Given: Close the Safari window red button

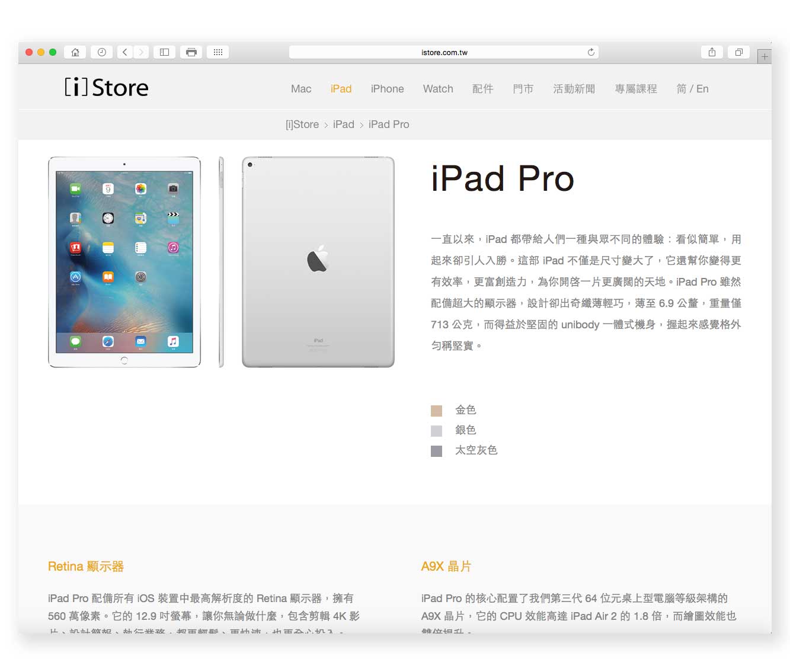Looking at the screenshot, I should 29,52.
